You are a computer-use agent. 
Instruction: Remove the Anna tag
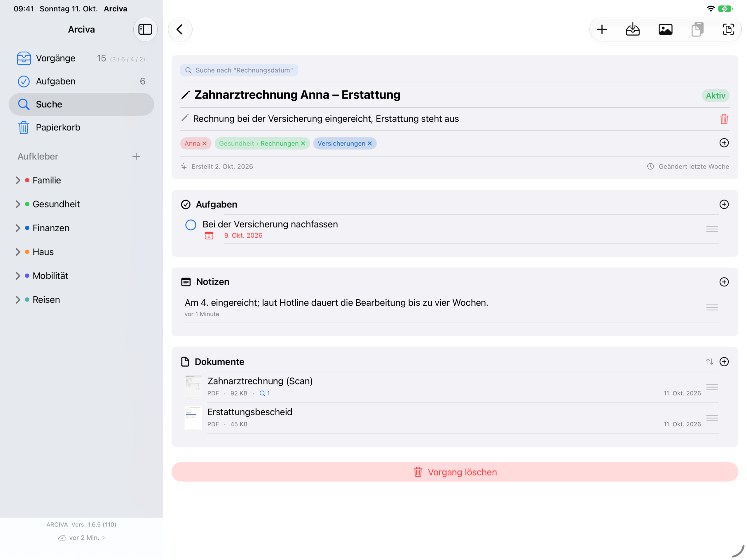coord(204,143)
